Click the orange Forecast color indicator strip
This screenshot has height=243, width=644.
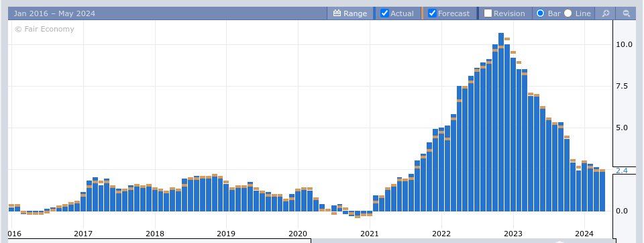[422, 13]
